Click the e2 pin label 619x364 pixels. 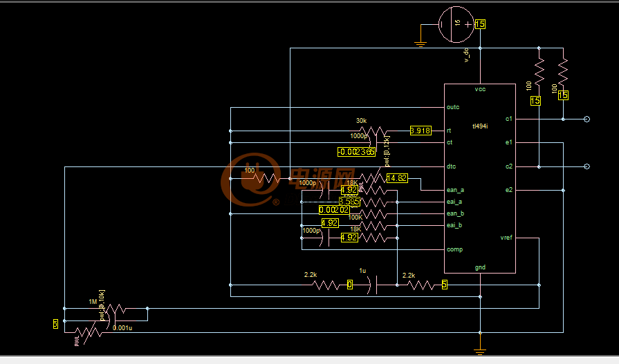coord(509,190)
